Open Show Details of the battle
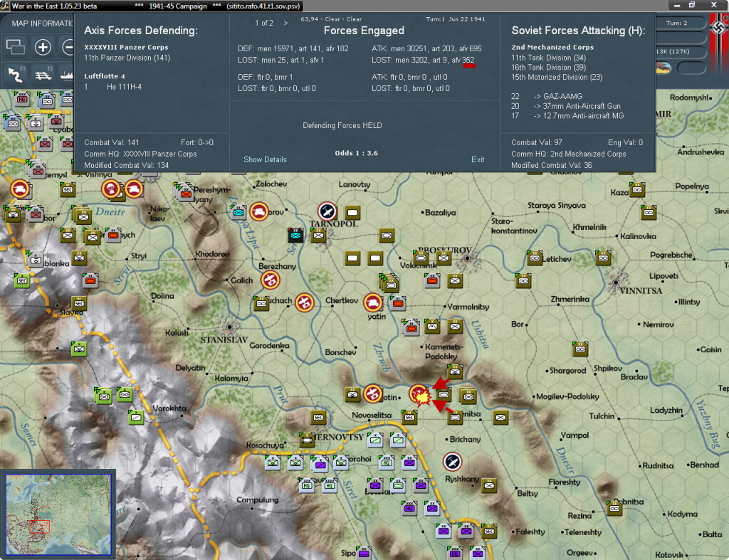 [265, 159]
